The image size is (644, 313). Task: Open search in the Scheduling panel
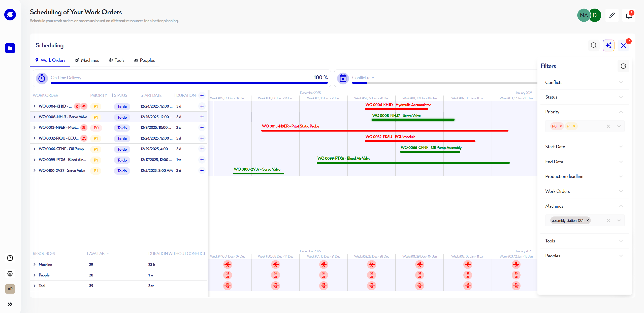pos(594,45)
